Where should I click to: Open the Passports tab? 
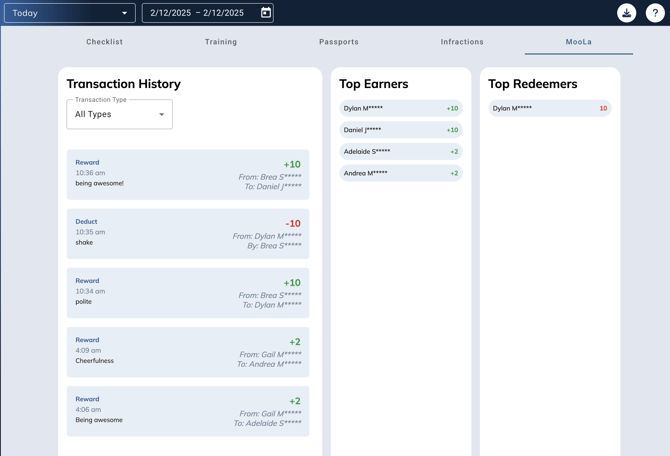pyautogui.click(x=339, y=42)
